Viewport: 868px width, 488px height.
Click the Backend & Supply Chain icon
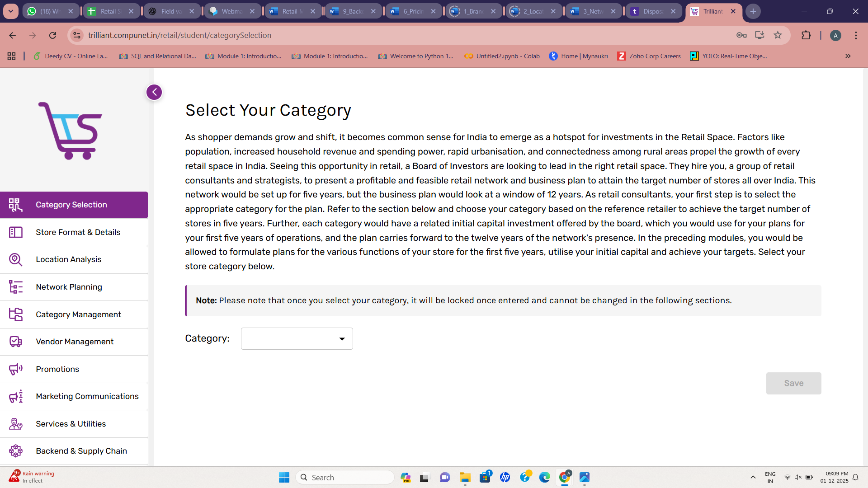click(15, 451)
